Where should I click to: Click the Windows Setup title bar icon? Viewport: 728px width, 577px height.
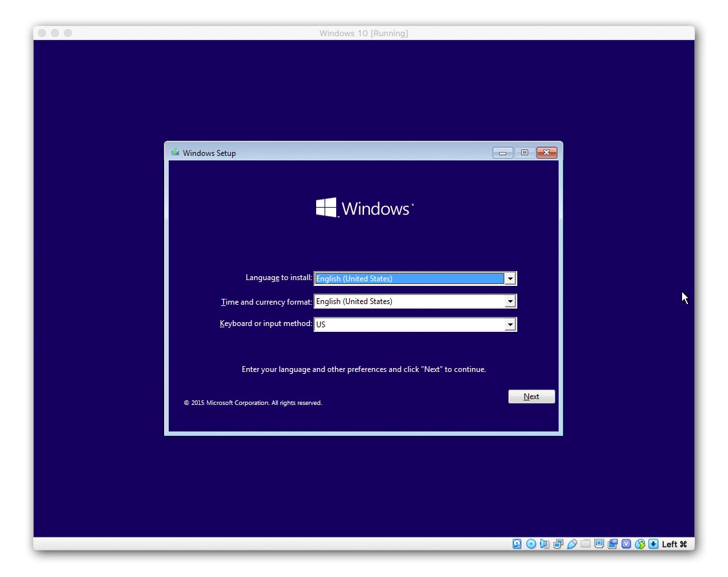175,153
